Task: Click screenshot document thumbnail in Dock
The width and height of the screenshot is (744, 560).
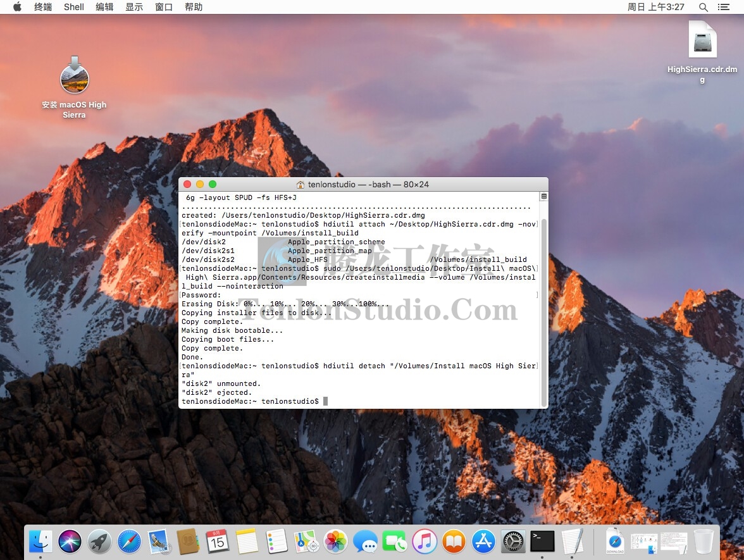Action: (x=674, y=542)
